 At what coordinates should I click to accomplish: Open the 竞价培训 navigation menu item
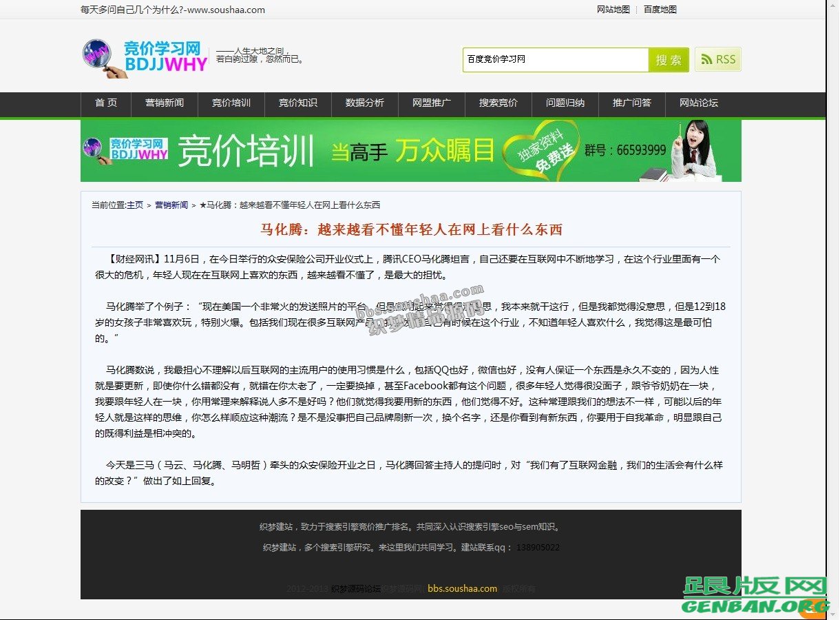pyautogui.click(x=231, y=104)
